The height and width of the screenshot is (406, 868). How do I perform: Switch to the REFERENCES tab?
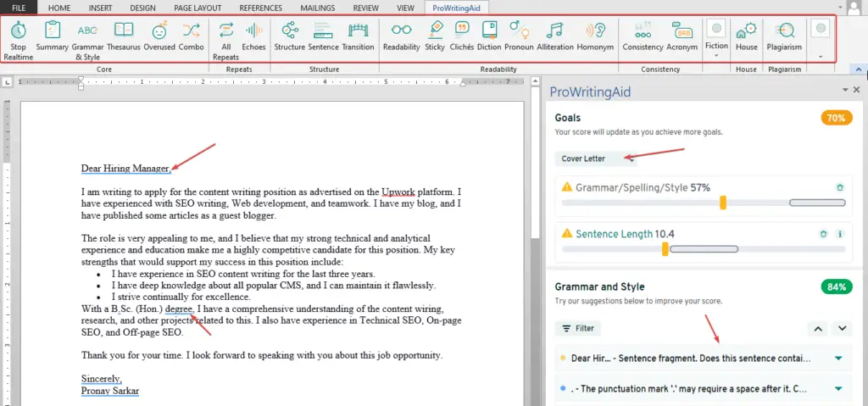tap(261, 8)
